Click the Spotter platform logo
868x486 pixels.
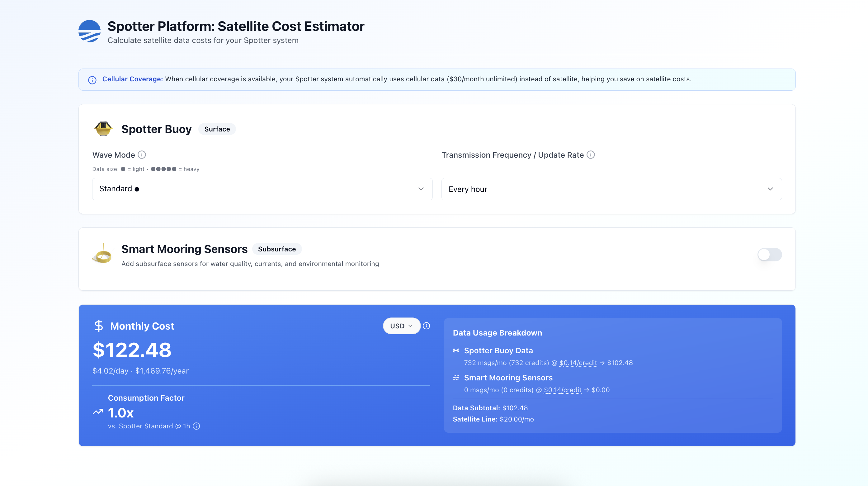(89, 31)
